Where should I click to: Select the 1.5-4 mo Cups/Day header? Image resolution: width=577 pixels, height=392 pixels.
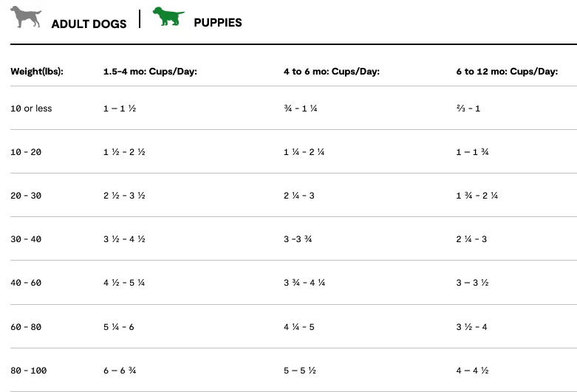click(x=150, y=72)
